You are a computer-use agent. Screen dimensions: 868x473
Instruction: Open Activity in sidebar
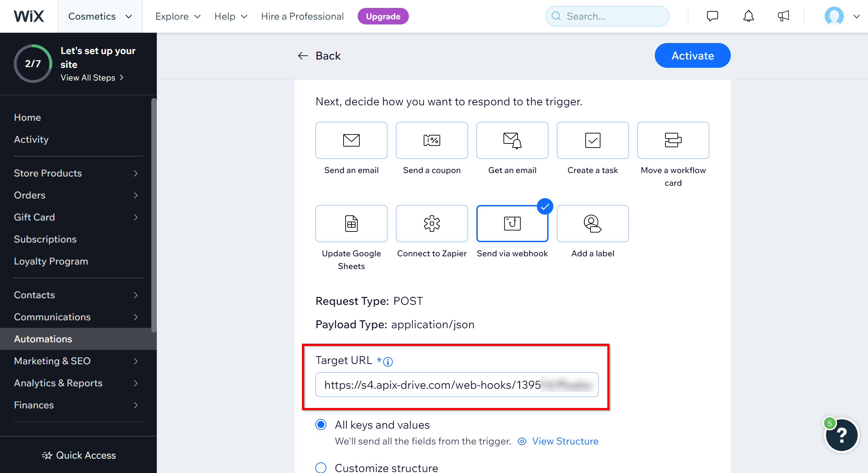point(31,140)
